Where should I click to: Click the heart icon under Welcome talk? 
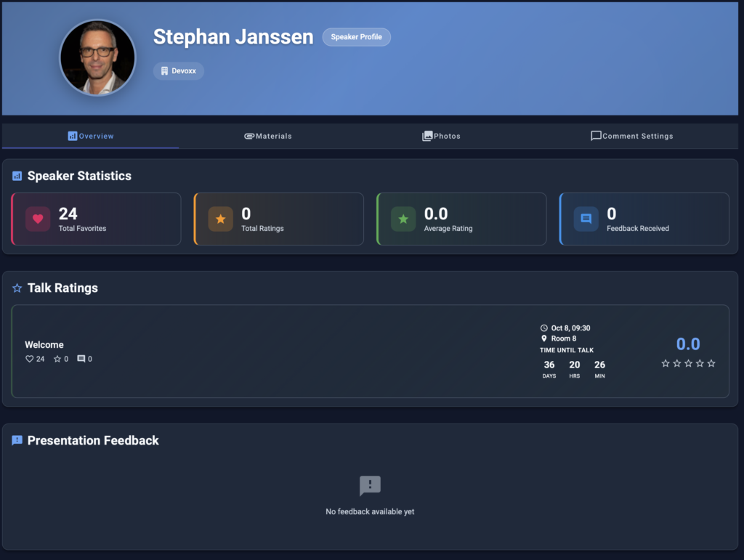click(29, 359)
